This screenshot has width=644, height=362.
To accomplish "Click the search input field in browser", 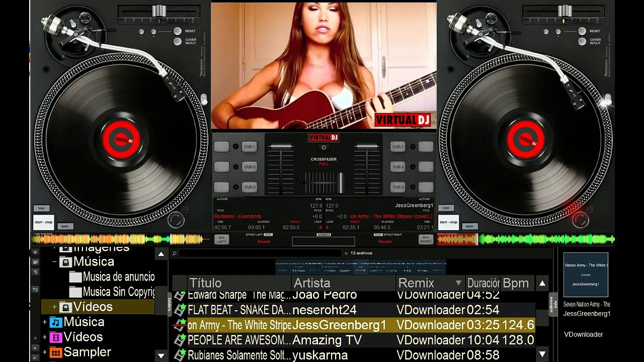I will click(x=261, y=253).
